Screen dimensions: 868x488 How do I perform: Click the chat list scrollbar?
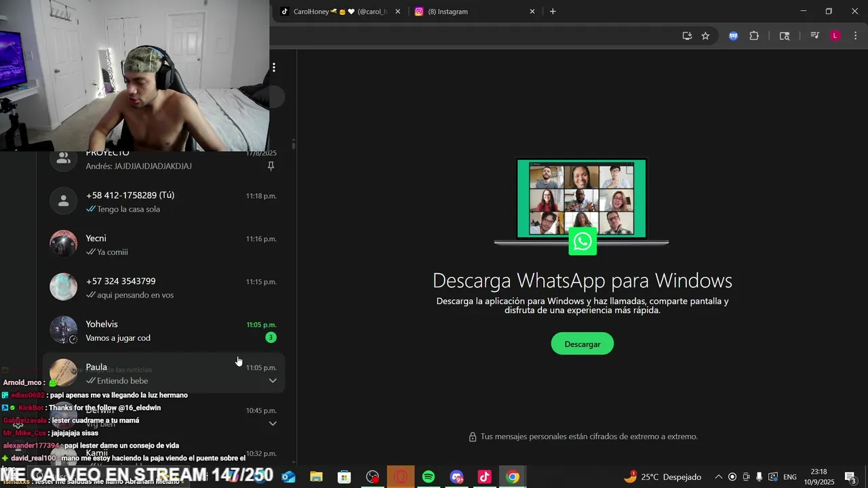[x=294, y=144]
